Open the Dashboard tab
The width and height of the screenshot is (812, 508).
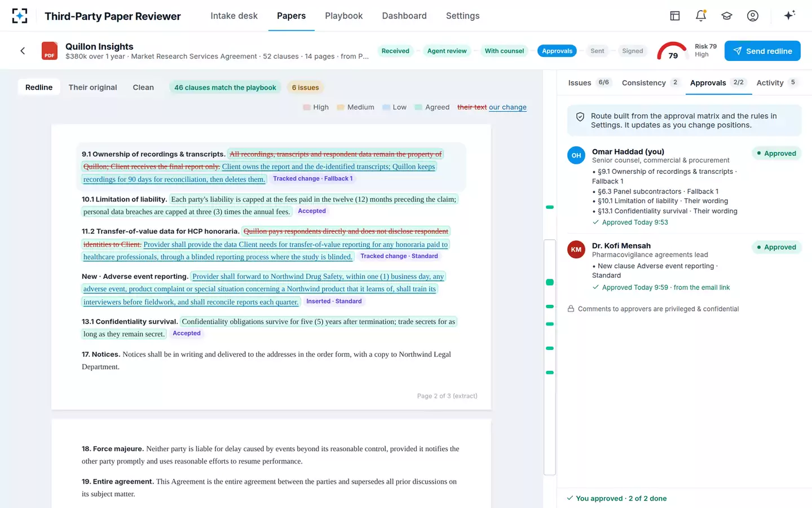(x=404, y=16)
